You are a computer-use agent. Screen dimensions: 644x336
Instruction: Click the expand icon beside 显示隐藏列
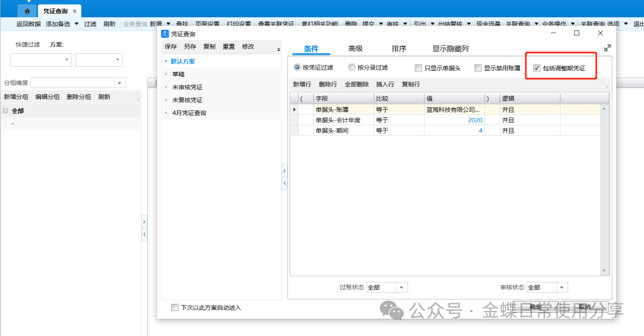(x=608, y=48)
